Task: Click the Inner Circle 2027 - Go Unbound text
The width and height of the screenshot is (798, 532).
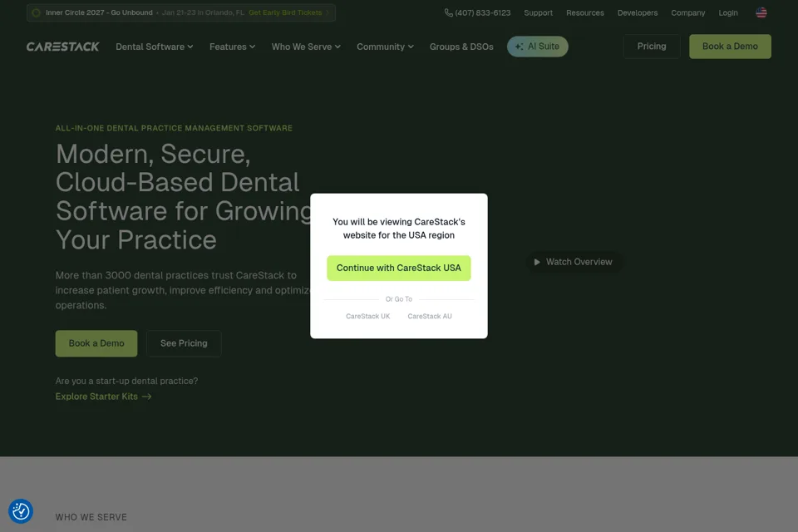Action: [99, 12]
